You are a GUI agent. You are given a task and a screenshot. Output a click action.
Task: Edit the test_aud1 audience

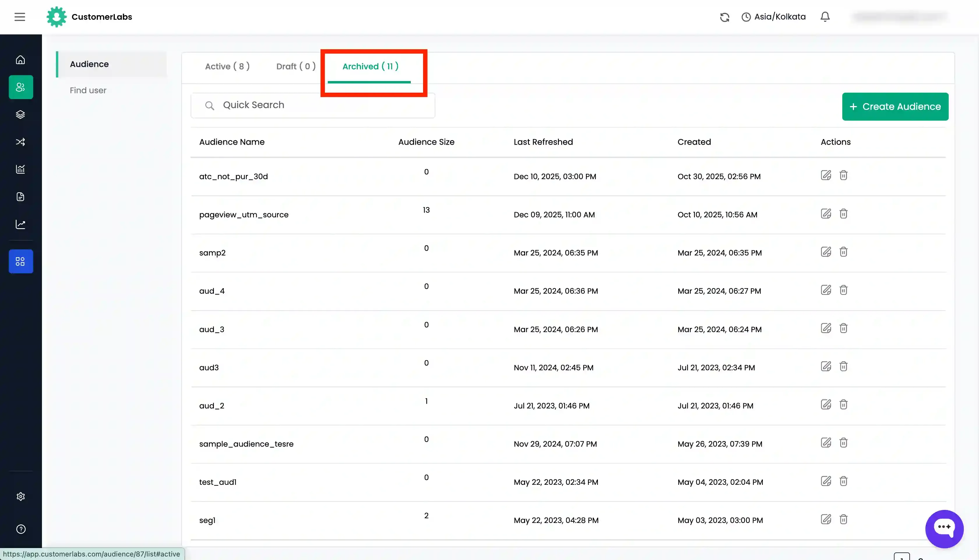coord(825,481)
